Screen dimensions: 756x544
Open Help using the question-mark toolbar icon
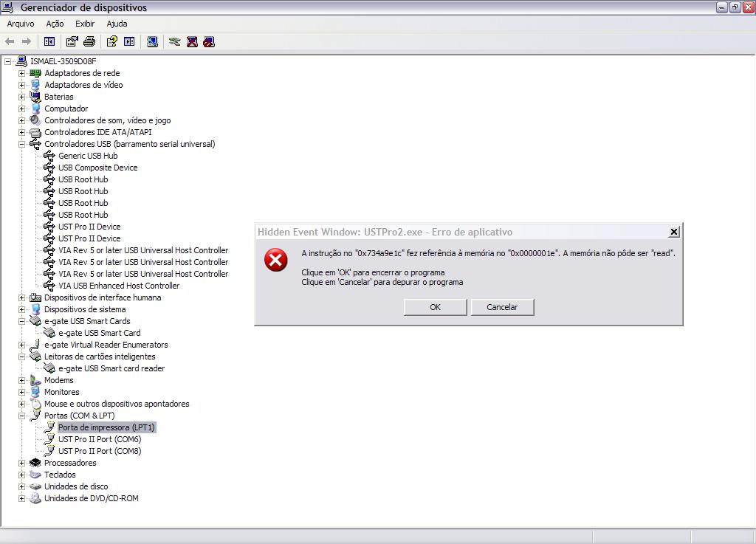112,42
